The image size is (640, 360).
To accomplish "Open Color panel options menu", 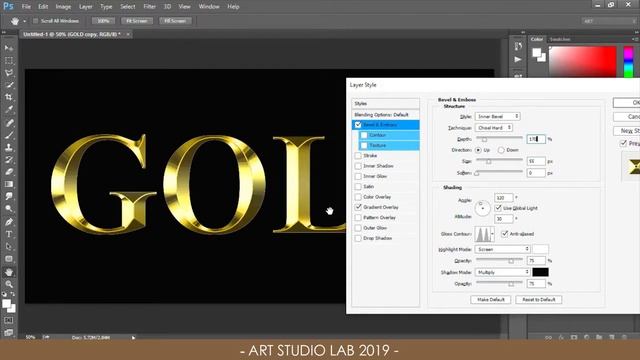I will 635,39.
